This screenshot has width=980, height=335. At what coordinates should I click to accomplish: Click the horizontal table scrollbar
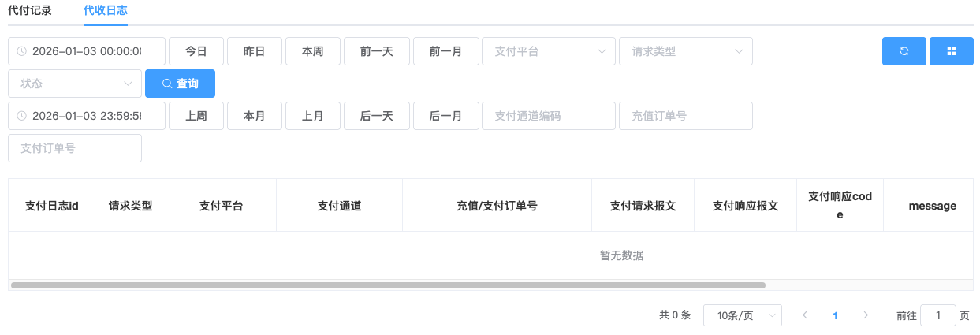388,285
